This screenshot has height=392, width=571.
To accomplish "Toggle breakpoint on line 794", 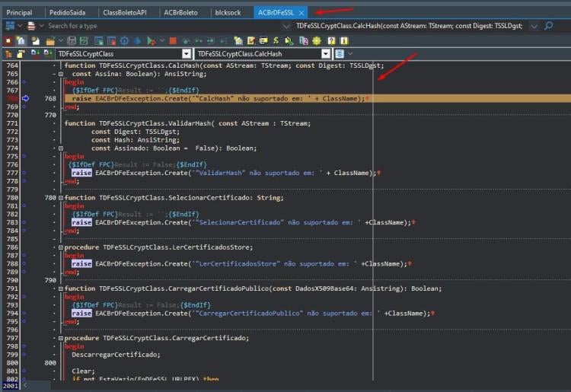I will (24, 313).
